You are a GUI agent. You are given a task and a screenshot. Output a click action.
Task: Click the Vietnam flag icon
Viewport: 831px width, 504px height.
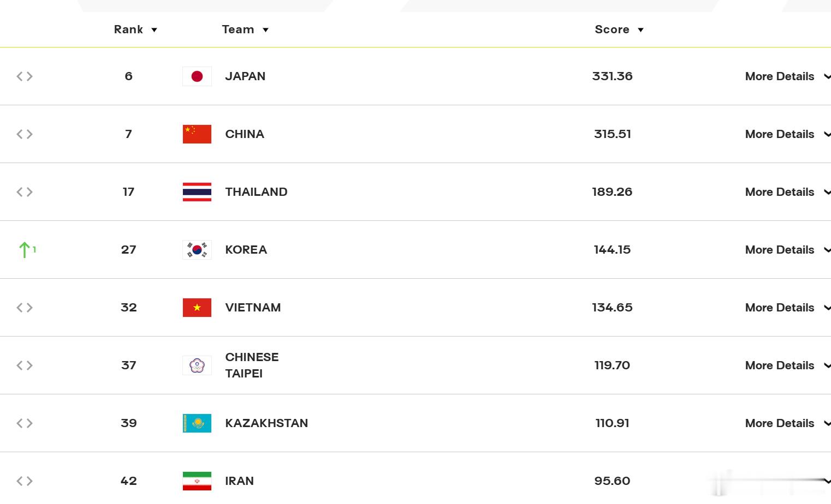tap(197, 308)
